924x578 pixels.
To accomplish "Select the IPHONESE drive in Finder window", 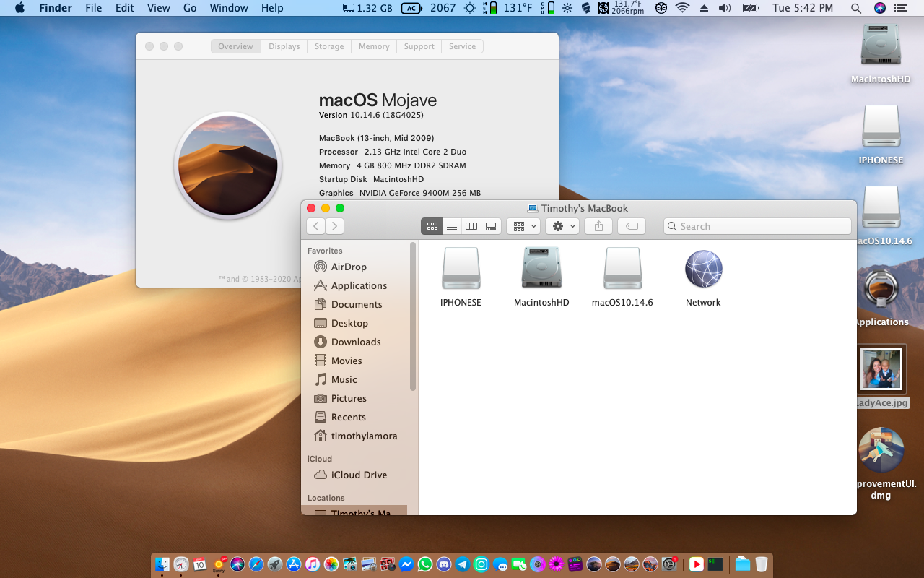I will [x=461, y=278].
